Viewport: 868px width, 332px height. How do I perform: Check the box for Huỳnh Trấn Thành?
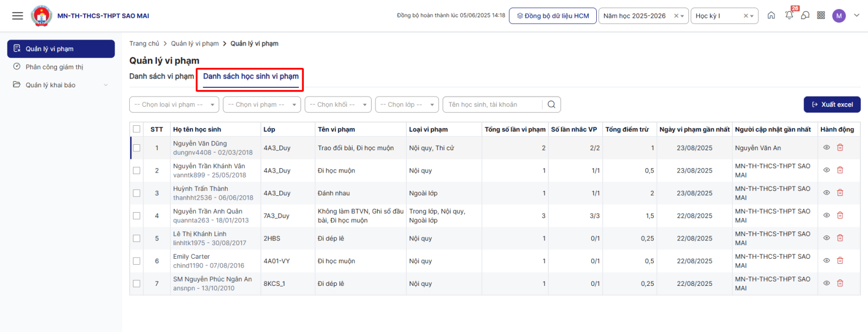(137, 193)
